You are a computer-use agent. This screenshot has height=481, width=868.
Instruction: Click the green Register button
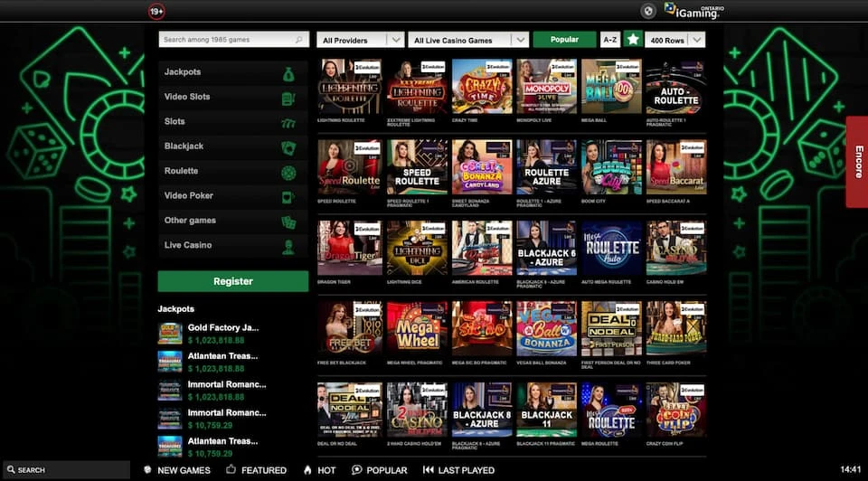[233, 281]
